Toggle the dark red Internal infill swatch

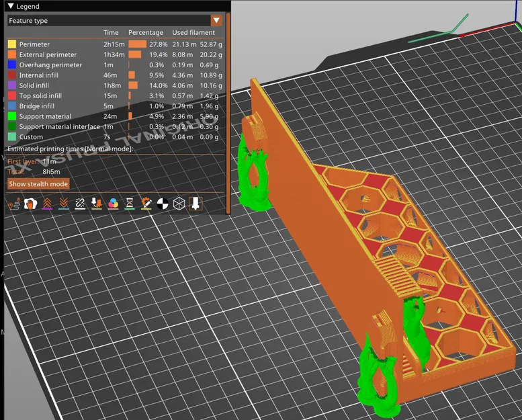pyautogui.click(x=12, y=75)
